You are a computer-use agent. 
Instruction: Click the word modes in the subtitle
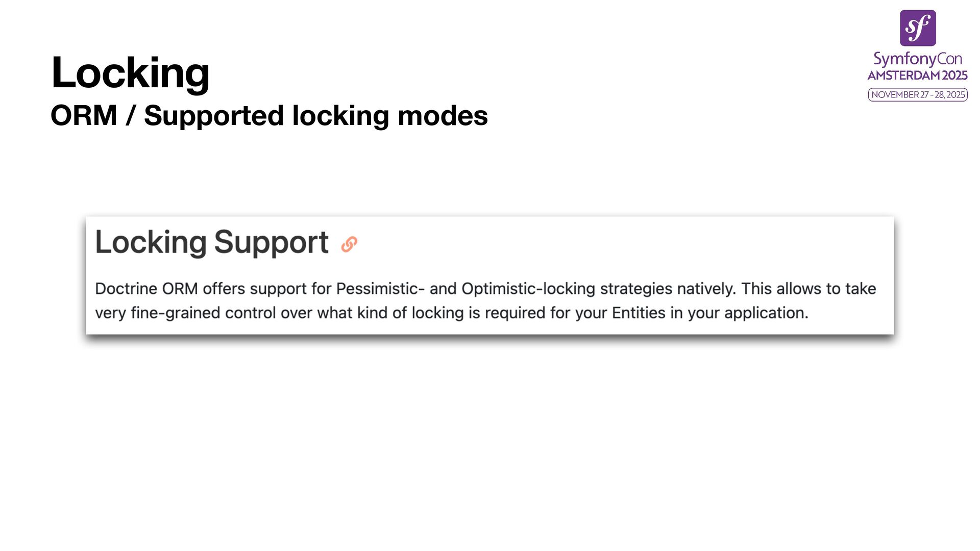pyautogui.click(x=443, y=116)
